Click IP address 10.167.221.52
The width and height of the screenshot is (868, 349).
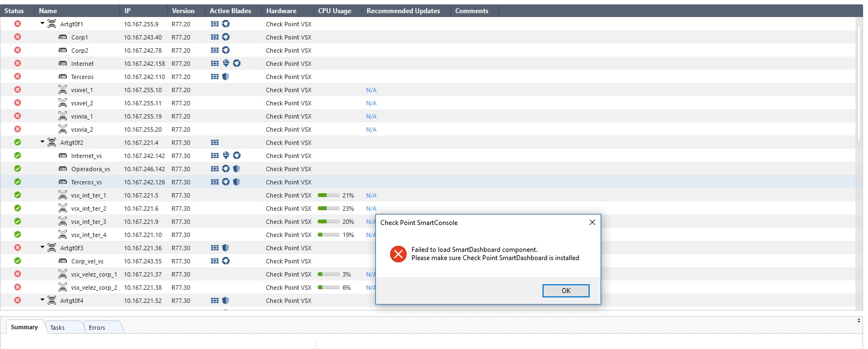click(142, 301)
